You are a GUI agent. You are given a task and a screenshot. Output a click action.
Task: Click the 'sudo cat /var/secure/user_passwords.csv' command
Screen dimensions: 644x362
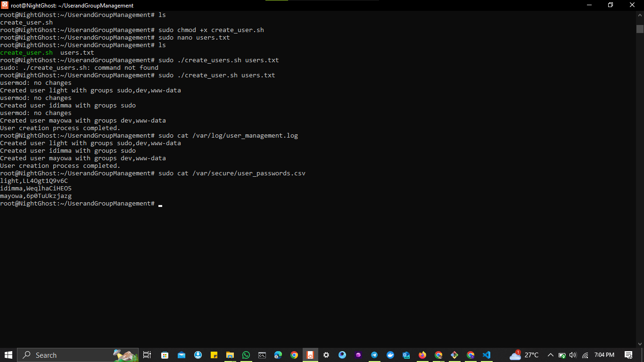tap(232, 173)
